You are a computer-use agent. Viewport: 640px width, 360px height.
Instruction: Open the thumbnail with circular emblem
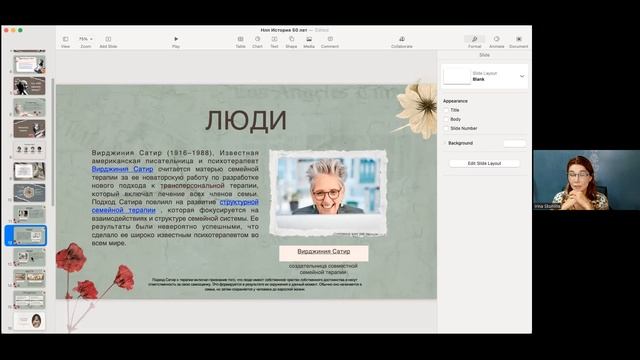coord(29,193)
